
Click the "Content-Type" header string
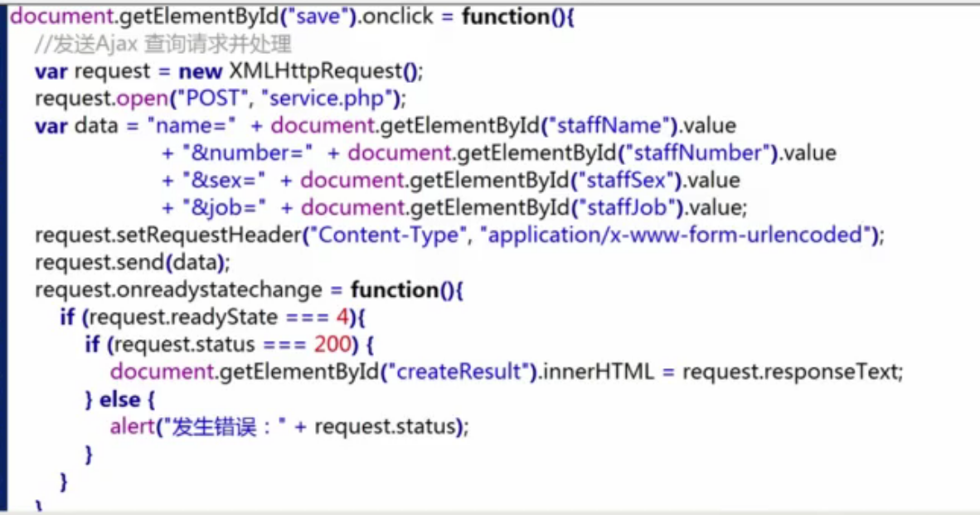(388, 235)
